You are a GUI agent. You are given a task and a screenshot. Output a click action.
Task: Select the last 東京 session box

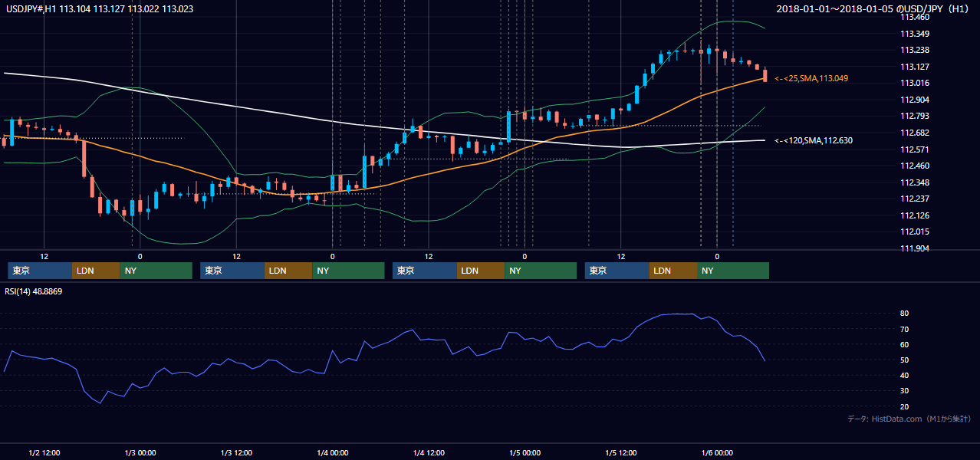click(617, 271)
